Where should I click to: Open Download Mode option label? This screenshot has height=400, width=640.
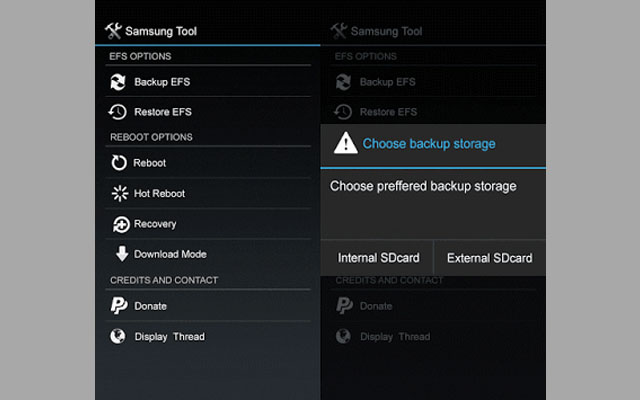click(x=170, y=254)
